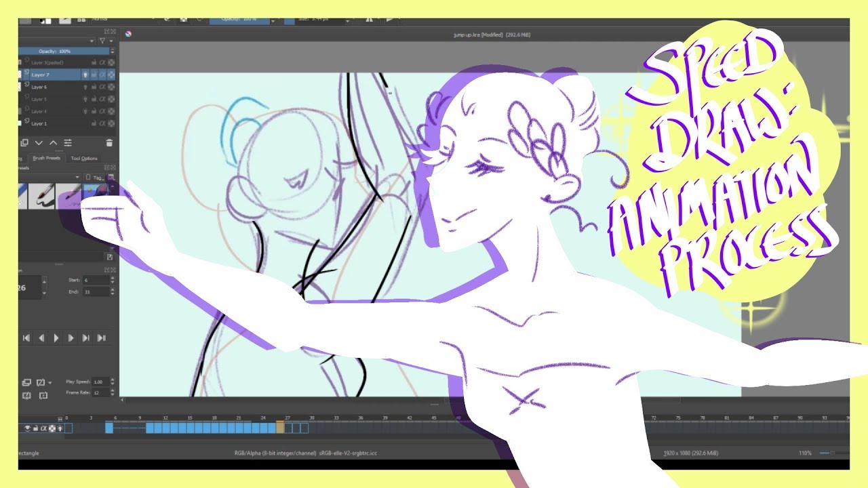Click save icon above Animation docker
Image resolution: width=868 pixels, height=488 pixels.
(x=110, y=257)
